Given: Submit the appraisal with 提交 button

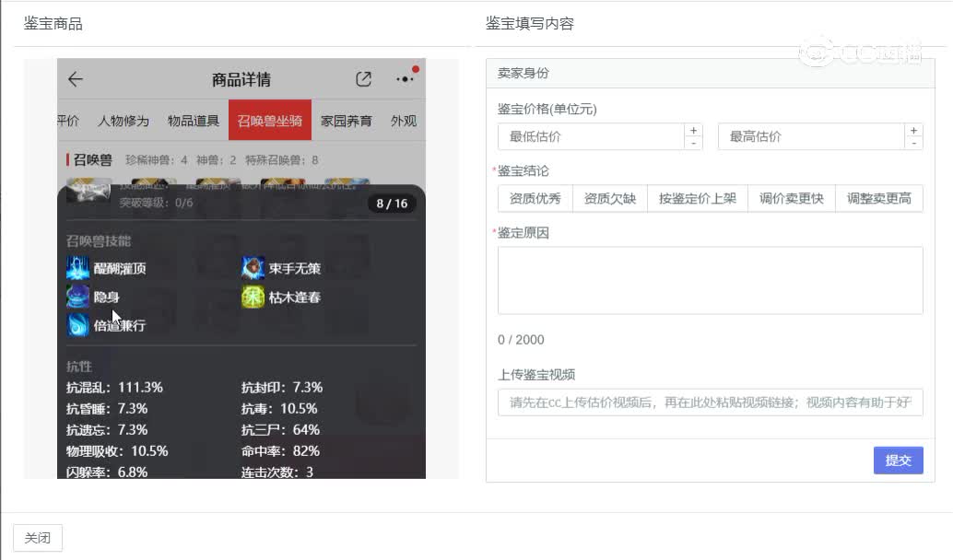Looking at the screenshot, I should 899,461.
